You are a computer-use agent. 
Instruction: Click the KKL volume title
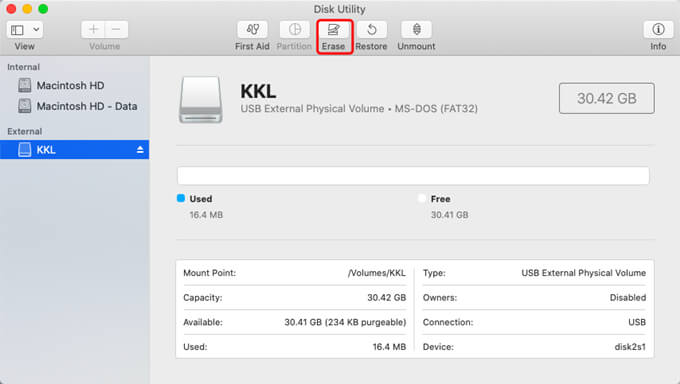click(258, 92)
